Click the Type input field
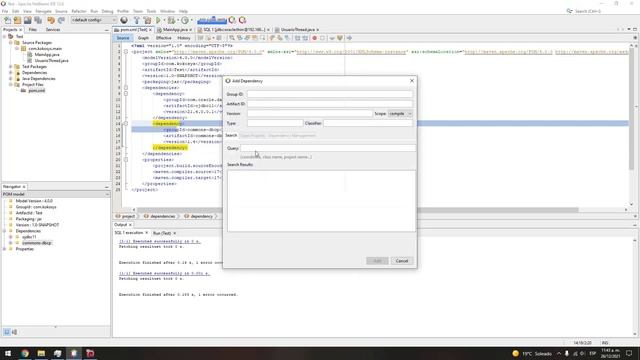 pos(275,123)
